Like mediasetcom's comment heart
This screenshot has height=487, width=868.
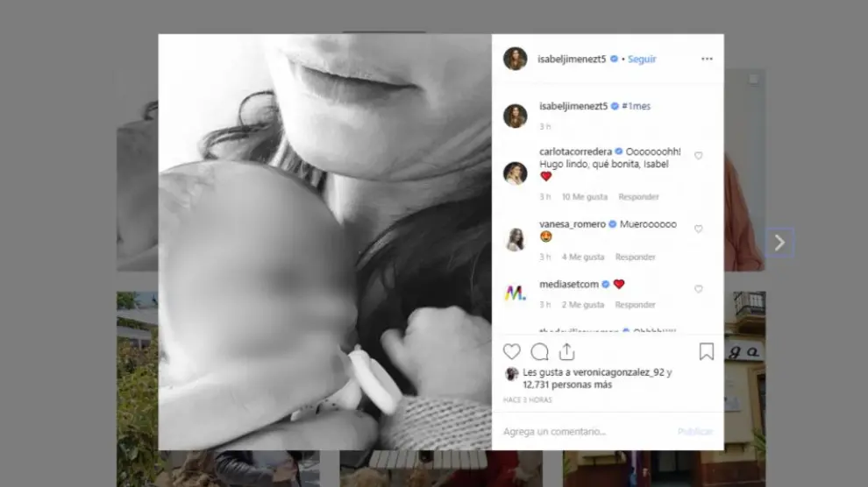[x=699, y=289]
